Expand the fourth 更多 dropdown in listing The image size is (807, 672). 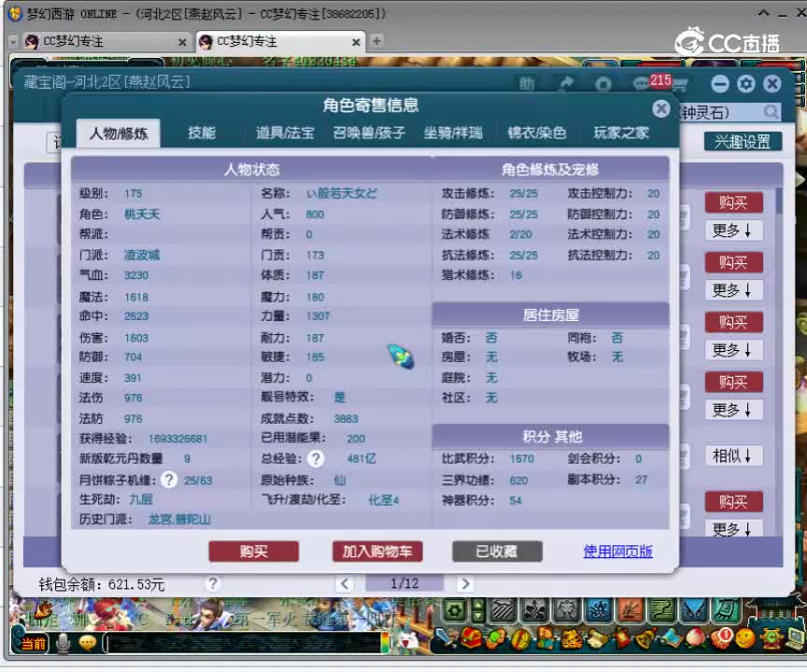733,410
